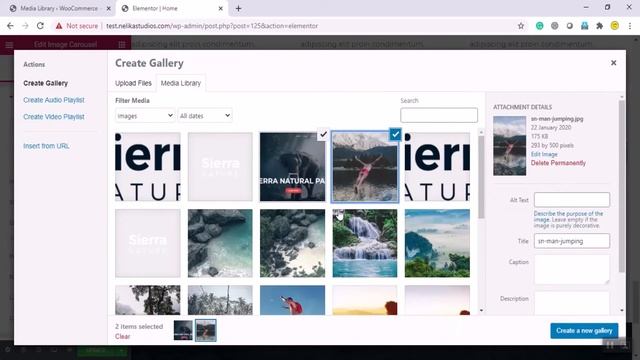Open Chrome three-dot menu
Screen dimensions: 640x360
tap(630, 26)
